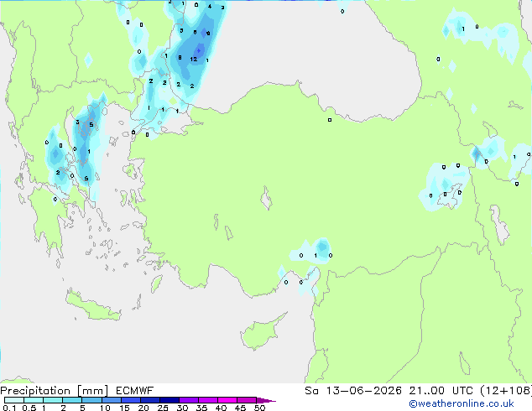Click the '(12+108)' forecast offset text
The height and width of the screenshot is (411, 532).
(506, 391)
